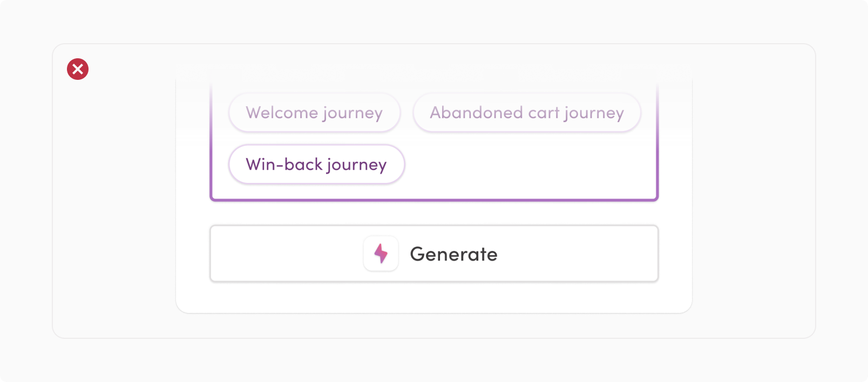Viewport: 868px width, 382px height.
Task: Click white card area below Generate button
Action: [434, 297]
